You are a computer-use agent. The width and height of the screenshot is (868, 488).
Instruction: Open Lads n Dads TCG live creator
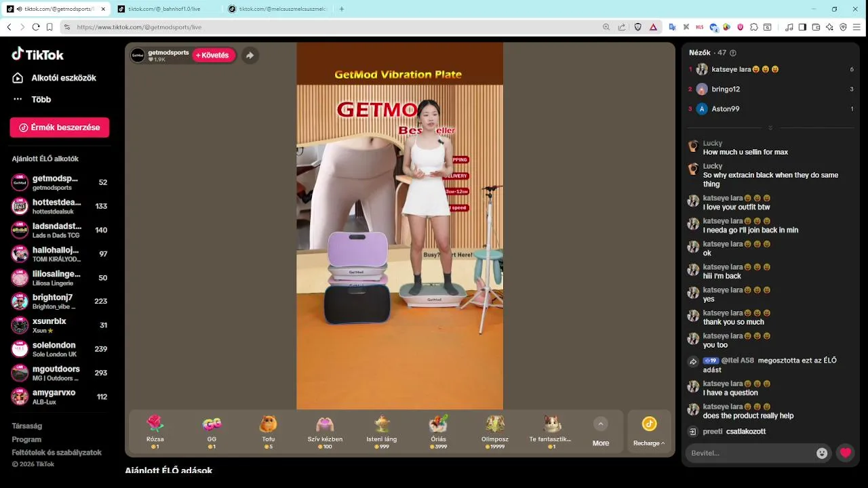coord(60,230)
